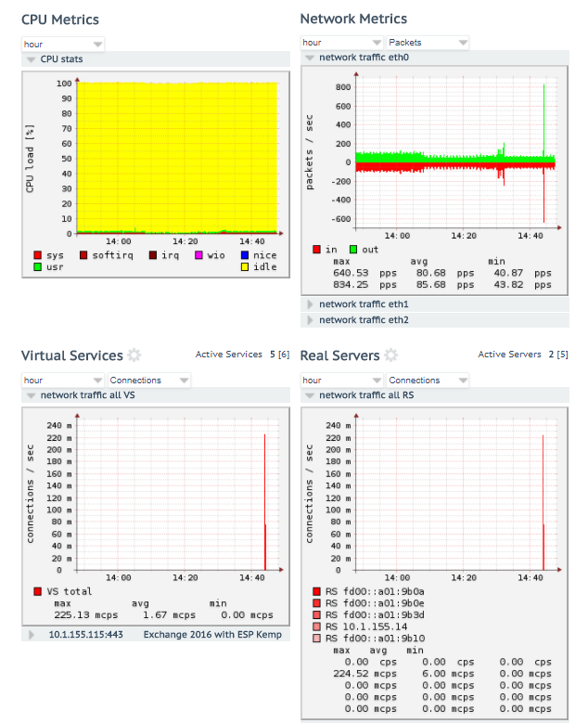Click swatch for RS fd00::a01:9b3d

[x=316, y=614]
